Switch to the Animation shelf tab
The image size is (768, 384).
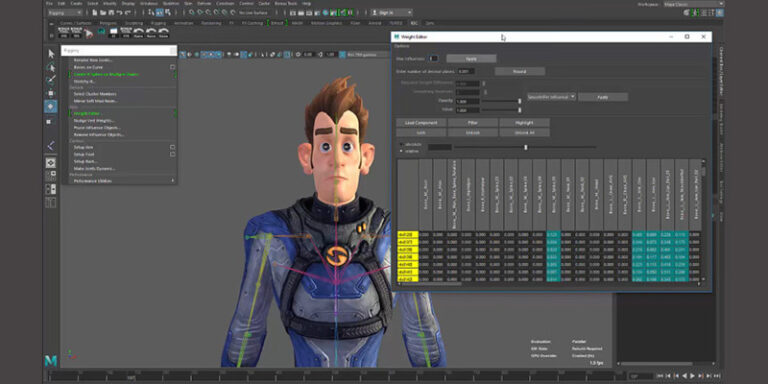coord(184,23)
